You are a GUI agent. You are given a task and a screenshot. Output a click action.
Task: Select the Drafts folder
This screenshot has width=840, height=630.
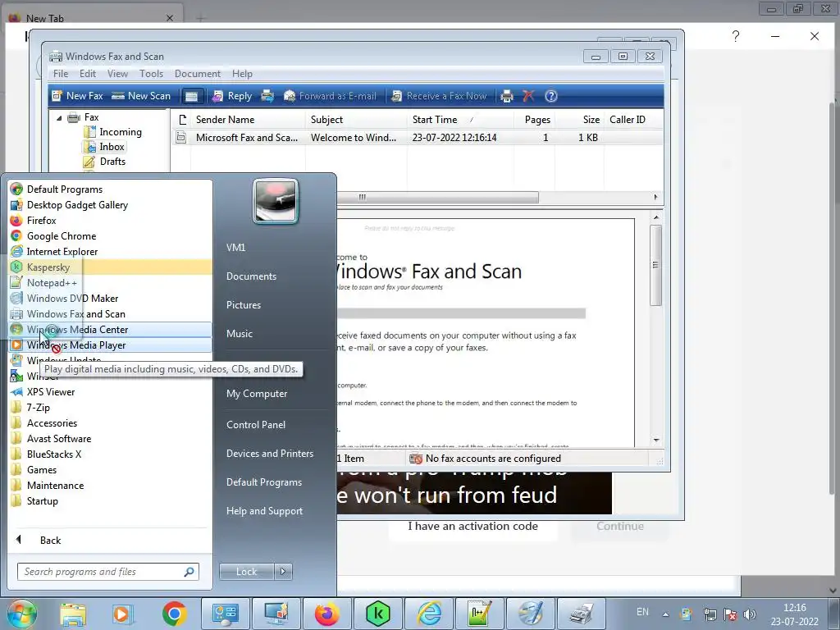click(x=105, y=162)
